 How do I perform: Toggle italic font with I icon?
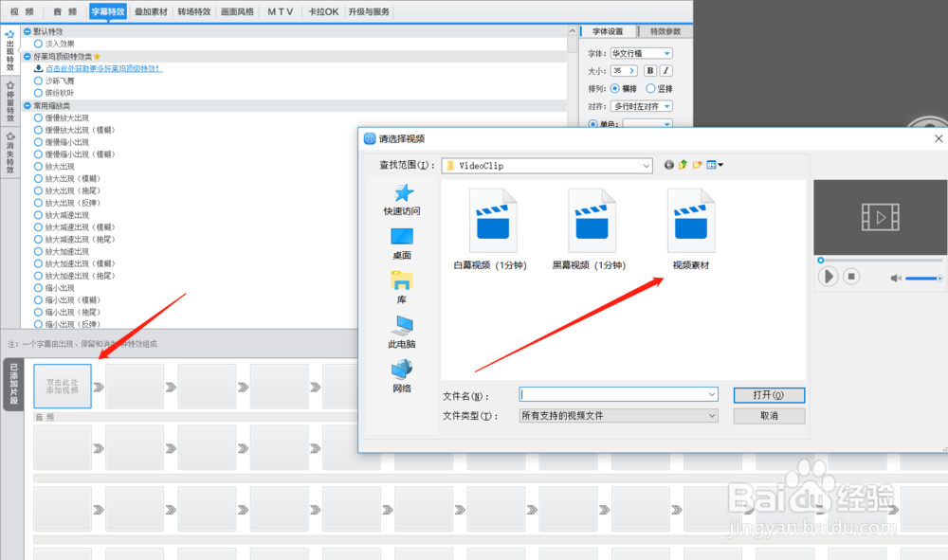pos(665,71)
